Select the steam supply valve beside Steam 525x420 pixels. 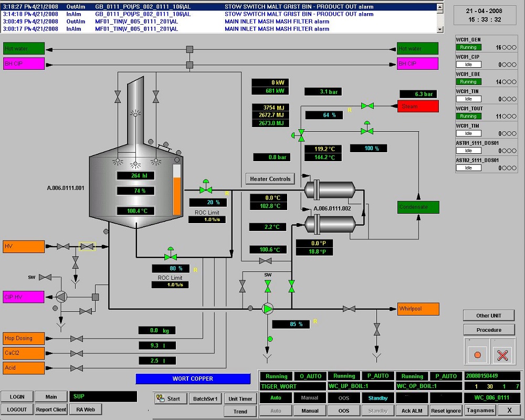tap(367, 106)
